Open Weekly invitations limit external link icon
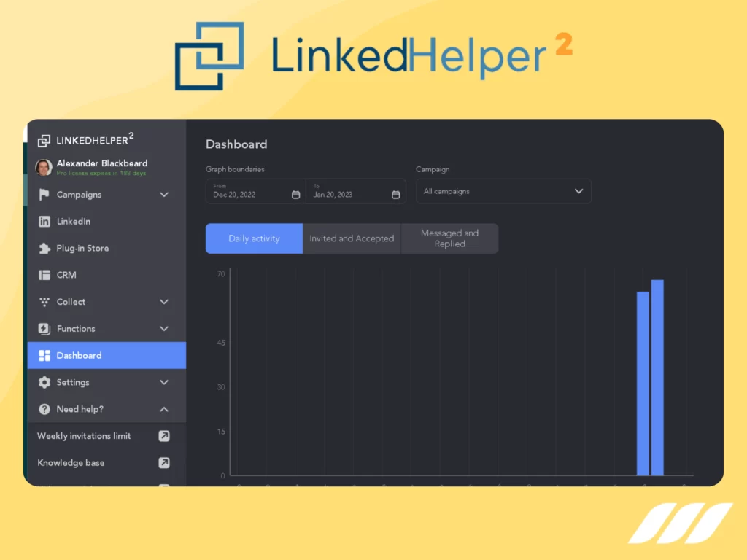The height and width of the screenshot is (560, 747). [164, 436]
